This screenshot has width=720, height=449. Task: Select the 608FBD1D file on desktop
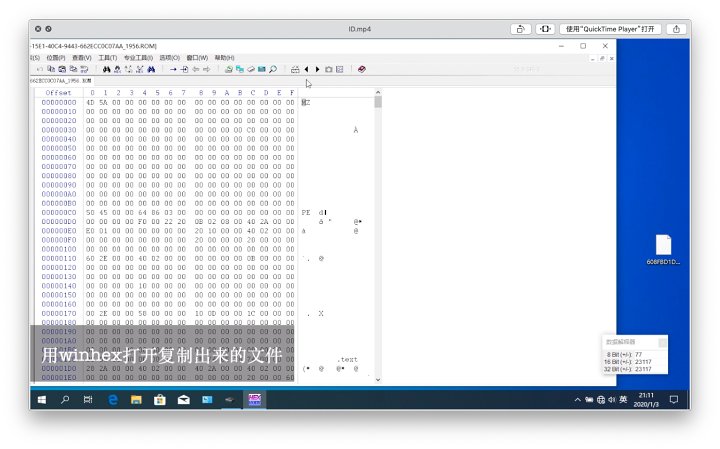click(663, 250)
